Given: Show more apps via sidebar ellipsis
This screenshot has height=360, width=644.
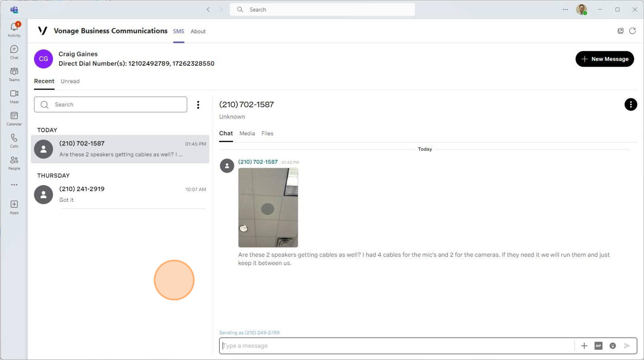Looking at the screenshot, I should pyautogui.click(x=14, y=185).
